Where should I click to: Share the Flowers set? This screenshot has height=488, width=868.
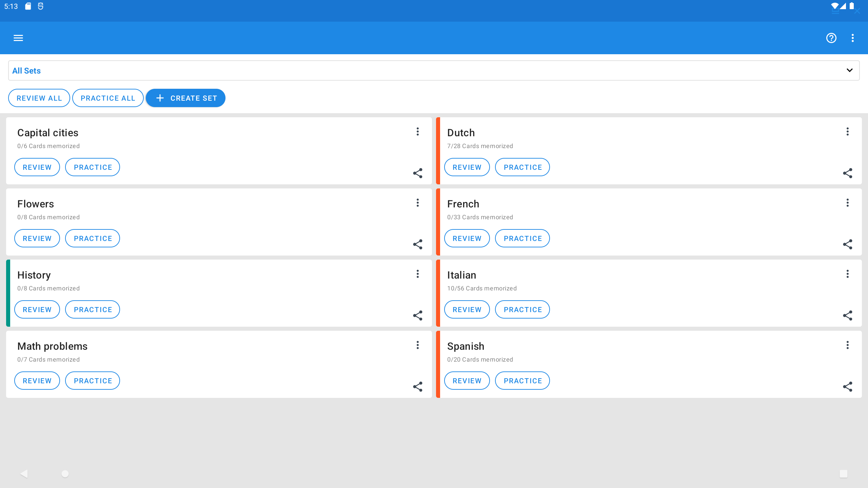(x=418, y=244)
